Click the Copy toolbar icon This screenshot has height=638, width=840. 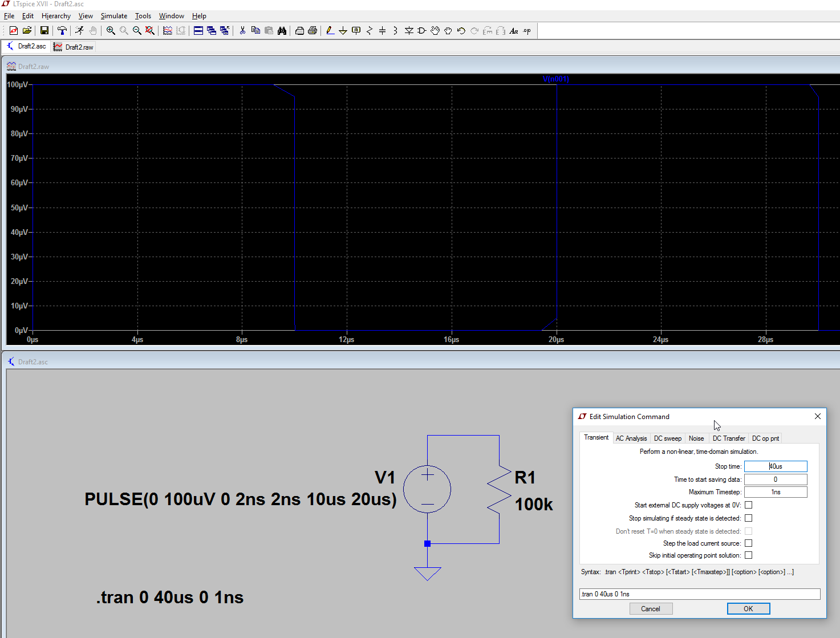255,31
